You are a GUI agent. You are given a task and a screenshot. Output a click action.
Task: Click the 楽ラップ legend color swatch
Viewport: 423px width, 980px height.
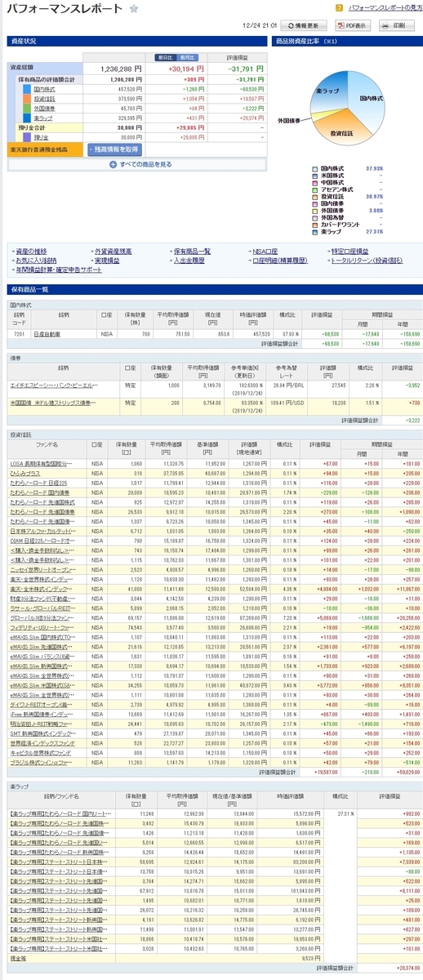316,232
